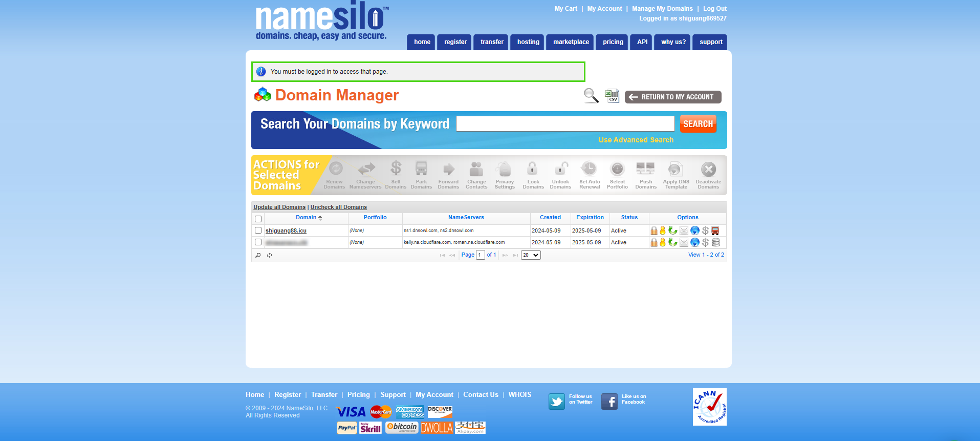980x441 pixels.
Task: Click the yellow person icon for shiguang88.icu
Action: tap(663, 230)
